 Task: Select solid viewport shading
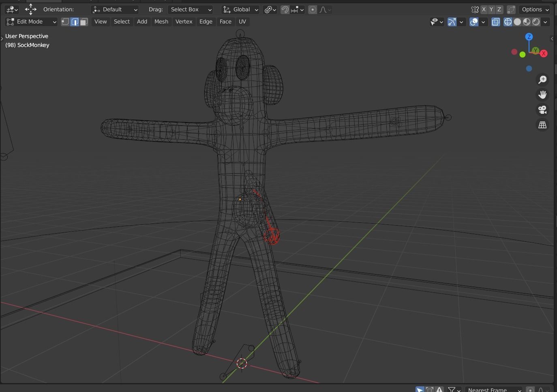(517, 22)
